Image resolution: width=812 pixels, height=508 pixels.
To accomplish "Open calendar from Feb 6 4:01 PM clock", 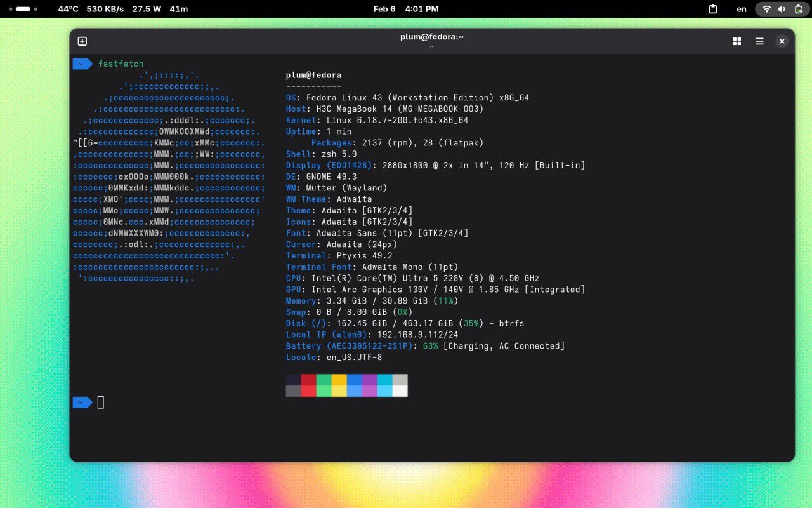I will tap(405, 9).
